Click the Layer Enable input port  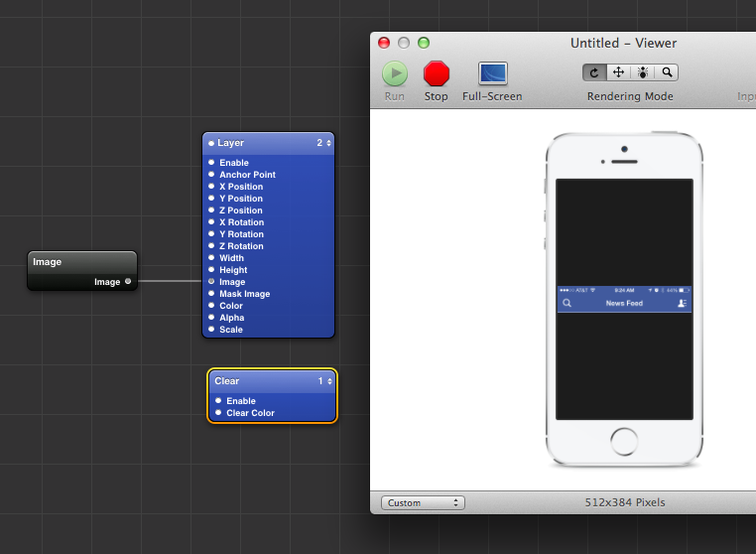point(211,162)
